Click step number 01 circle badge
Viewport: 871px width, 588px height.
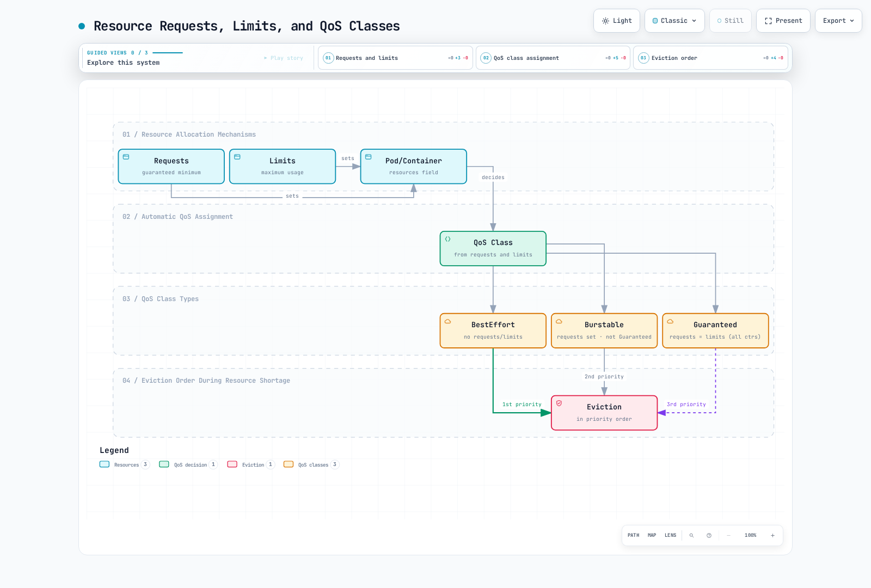328,58
